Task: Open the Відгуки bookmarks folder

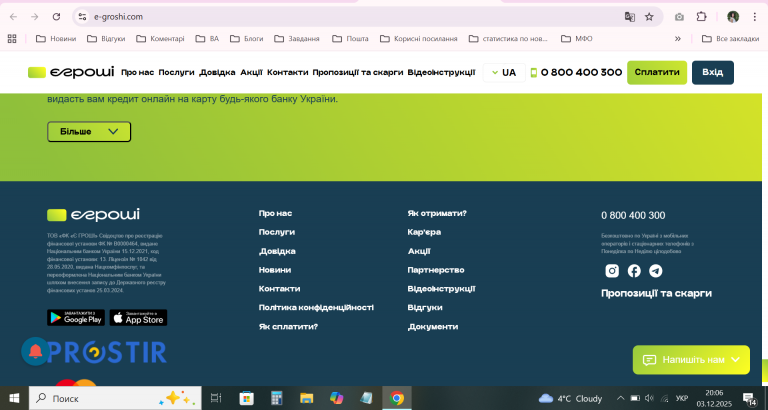Action: 106,38
